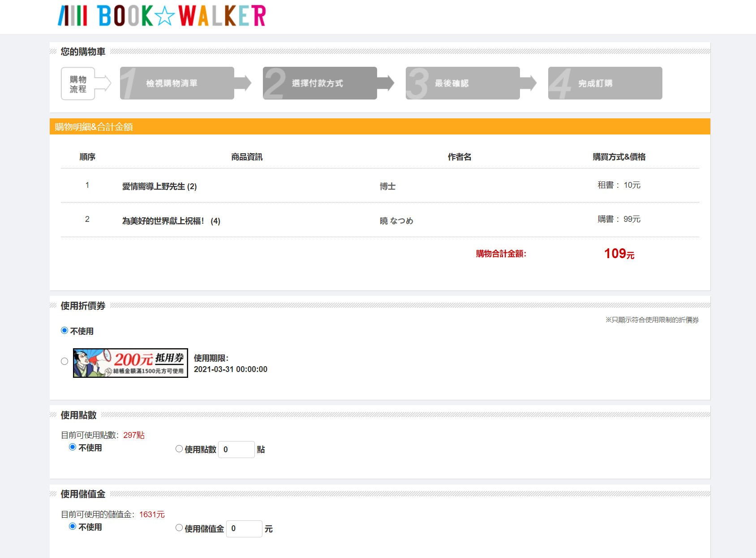
Task: Select the 使用點數 radio button
Action: pos(179,449)
